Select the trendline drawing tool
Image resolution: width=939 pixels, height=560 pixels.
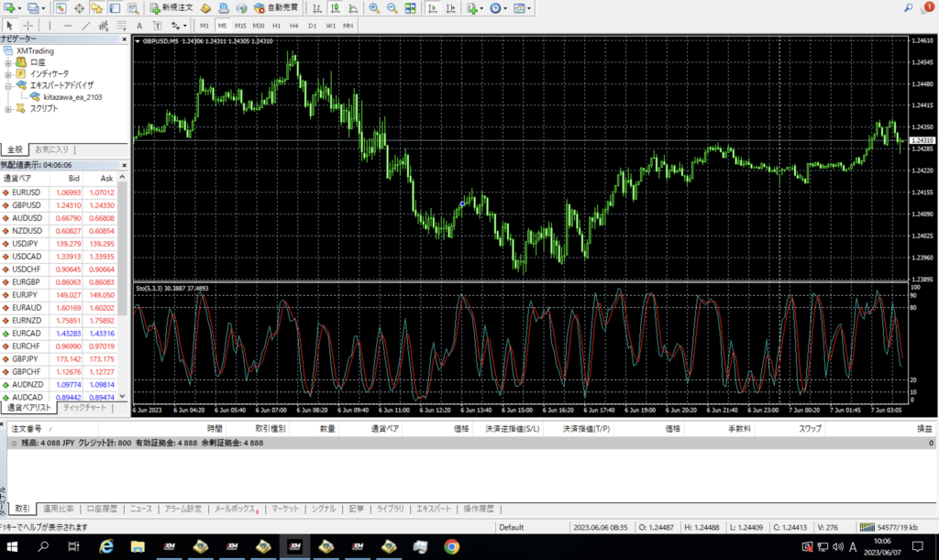[85, 26]
